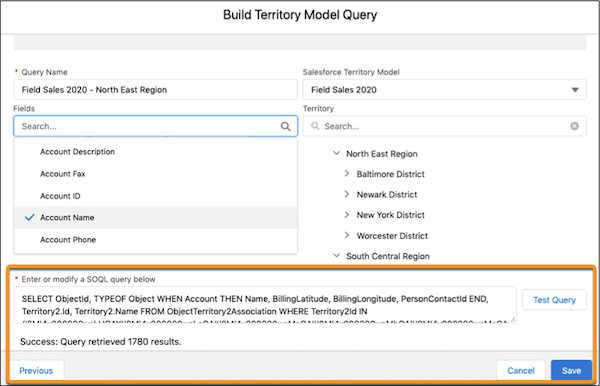Go back with the Previous button

(36, 370)
